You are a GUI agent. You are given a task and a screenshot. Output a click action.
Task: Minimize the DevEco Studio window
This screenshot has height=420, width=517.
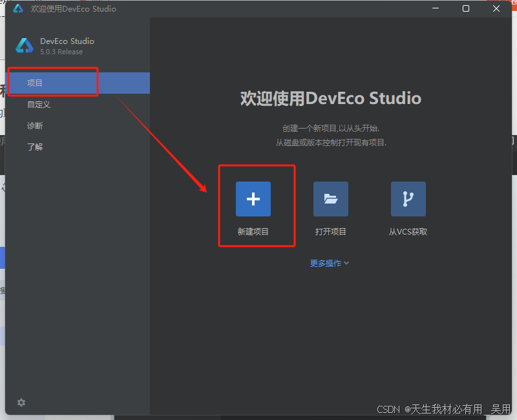436,8
